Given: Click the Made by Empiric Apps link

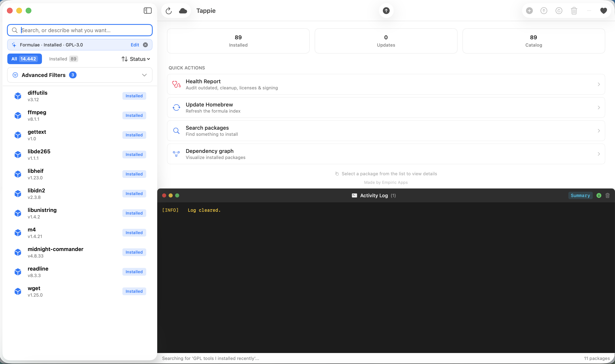Looking at the screenshot, I should tap(386, 182).
